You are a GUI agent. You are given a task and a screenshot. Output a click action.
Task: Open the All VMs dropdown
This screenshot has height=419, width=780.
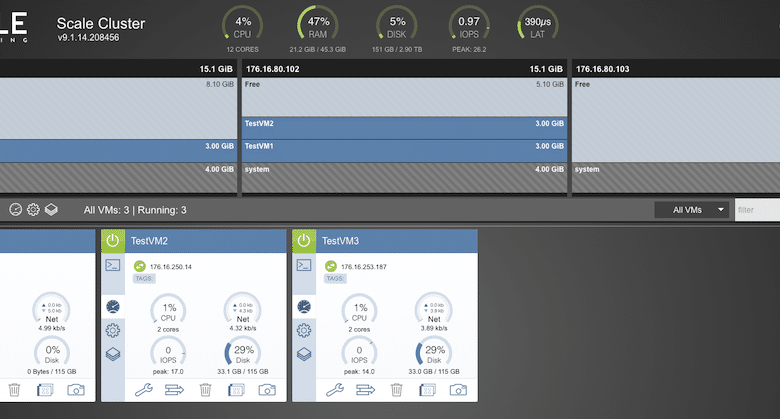692,210
